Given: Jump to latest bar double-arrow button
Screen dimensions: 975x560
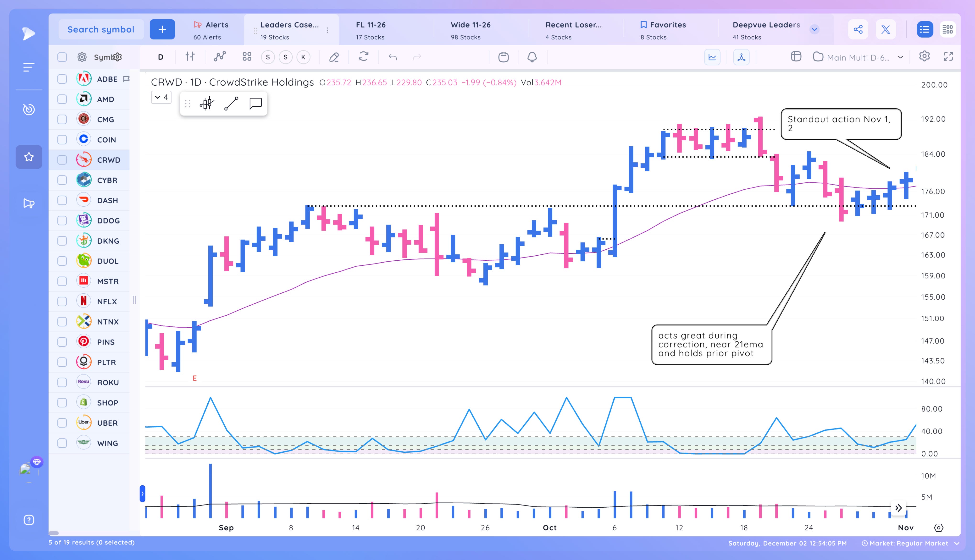Looking at the screenshot, I should tap(898, 508).
